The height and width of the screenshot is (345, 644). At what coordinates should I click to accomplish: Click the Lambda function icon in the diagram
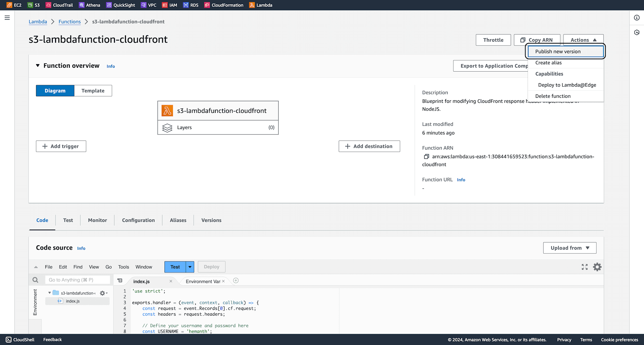point(167,111)
